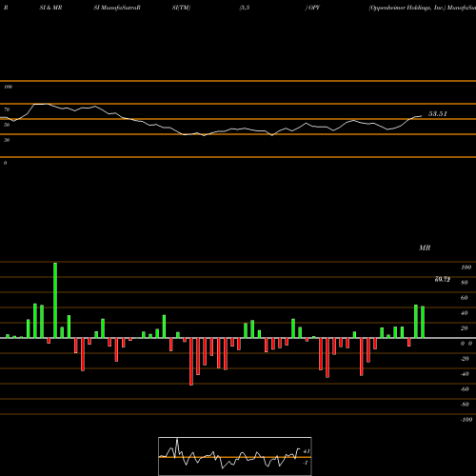Click the MR axis label 60
Screen dimensions: 476x476
[464, 298]
